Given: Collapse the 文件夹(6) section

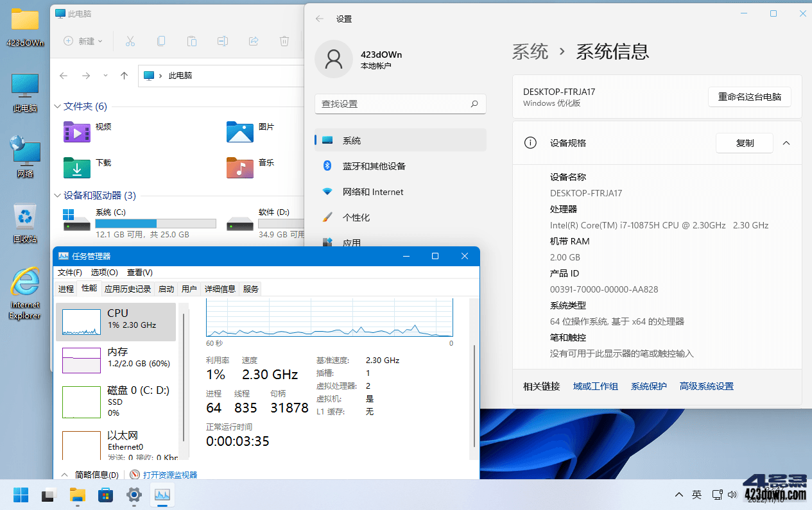Looking at the screenshot, I should [x=57, y=106].
